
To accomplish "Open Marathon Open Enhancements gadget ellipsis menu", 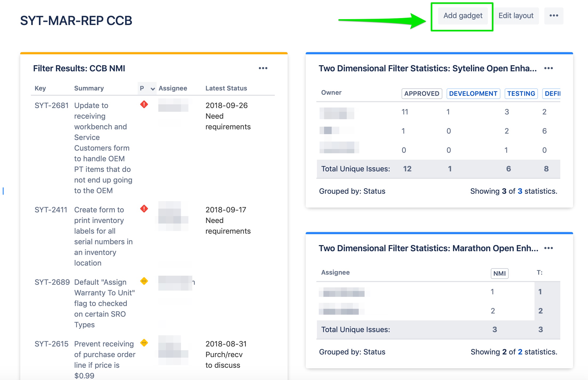I will (x=548, y=248).
